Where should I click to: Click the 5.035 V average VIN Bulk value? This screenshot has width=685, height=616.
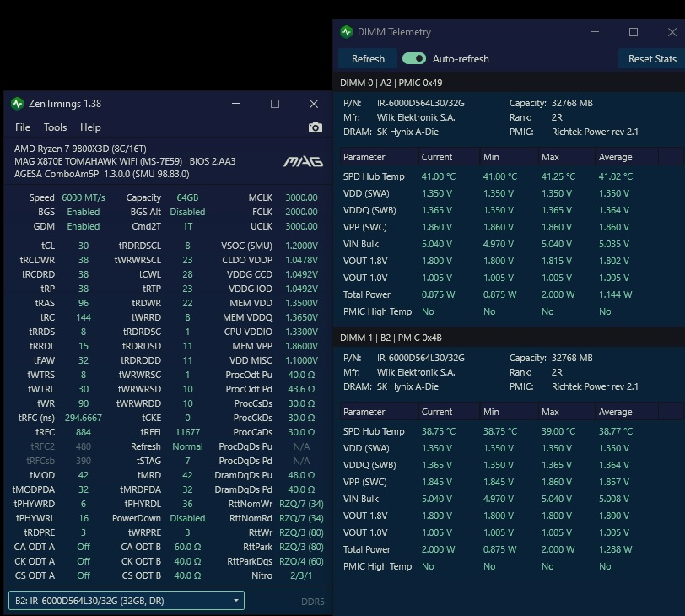[x=614, y=244]
